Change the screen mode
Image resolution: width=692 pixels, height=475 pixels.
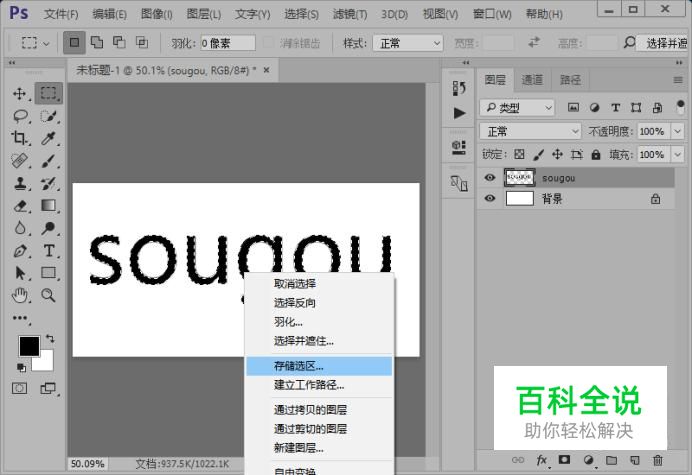49,388
